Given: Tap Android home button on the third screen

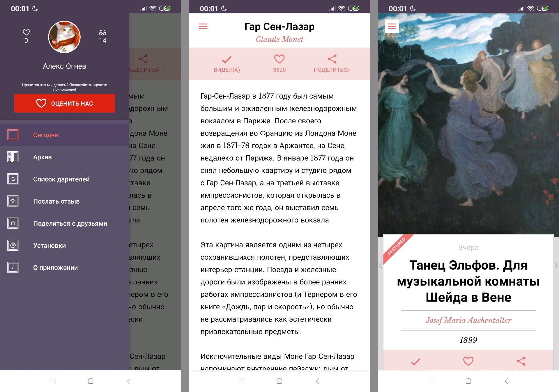Looking at the screenshot, I should pyautogui.click(x=468, y=381).
